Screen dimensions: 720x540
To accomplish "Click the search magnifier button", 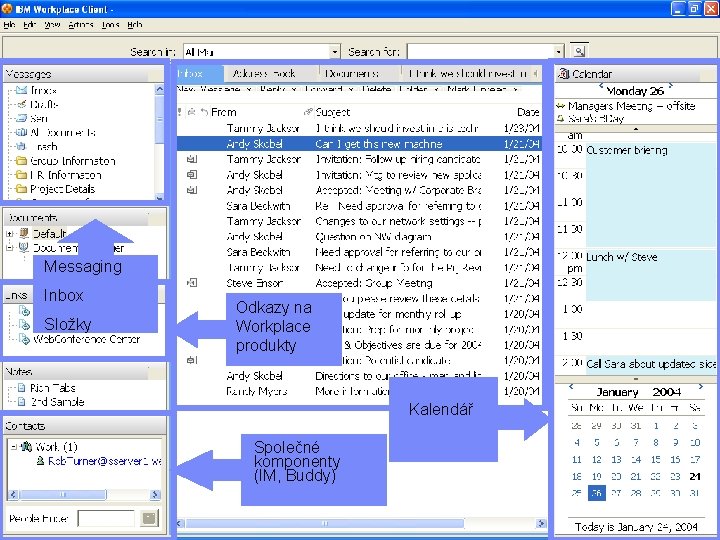I will pyautogui.click(x=579, y=51).
